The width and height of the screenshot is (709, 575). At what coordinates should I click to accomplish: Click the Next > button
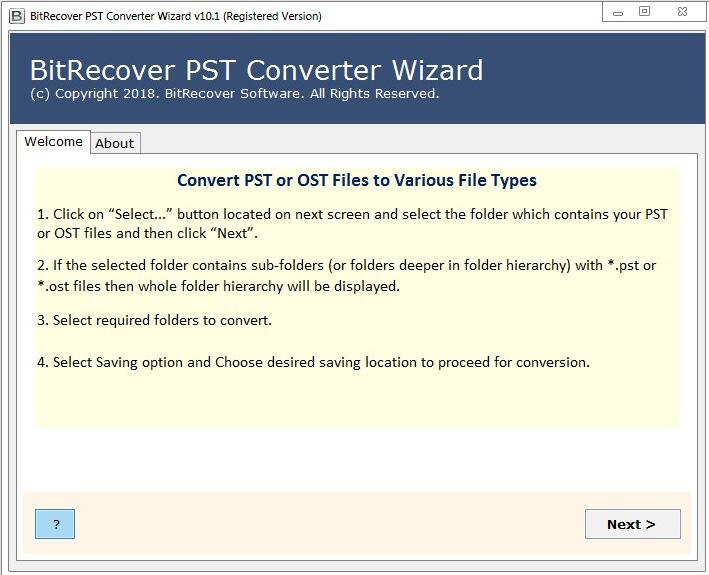pyautogui.click(x=633, y=524)
